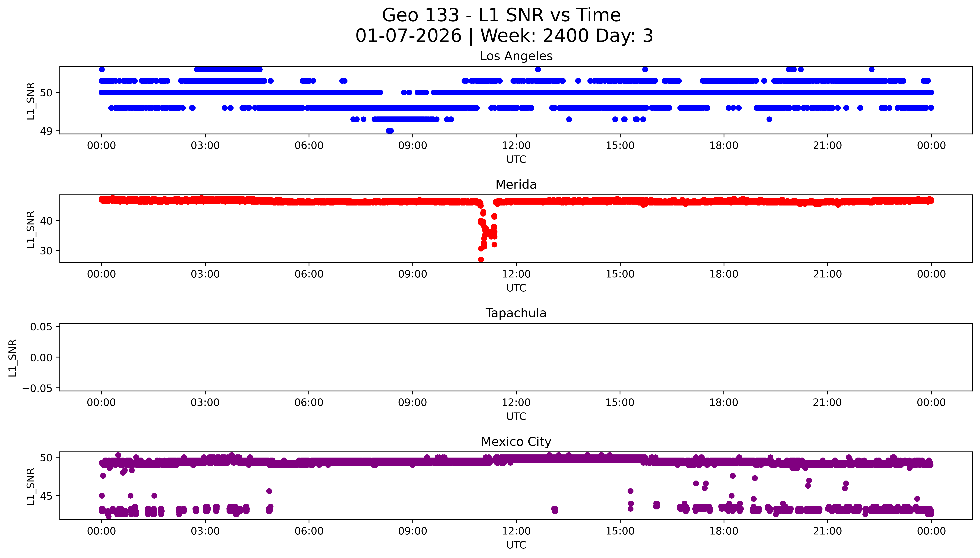Click the 45 y-tick label on Mexico City plot
The image size is (980, 558).
(46, 496)
